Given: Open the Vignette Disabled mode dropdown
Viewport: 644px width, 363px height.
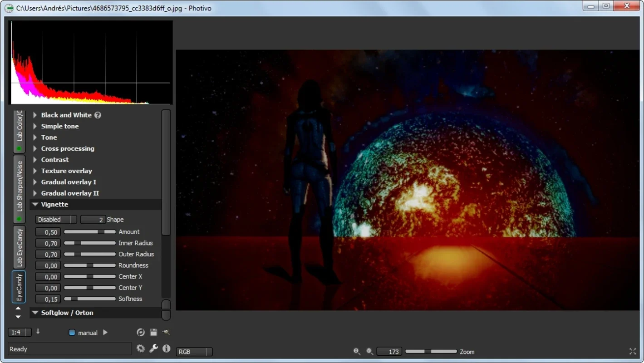Looking at the screenshot, I should 56,220.
